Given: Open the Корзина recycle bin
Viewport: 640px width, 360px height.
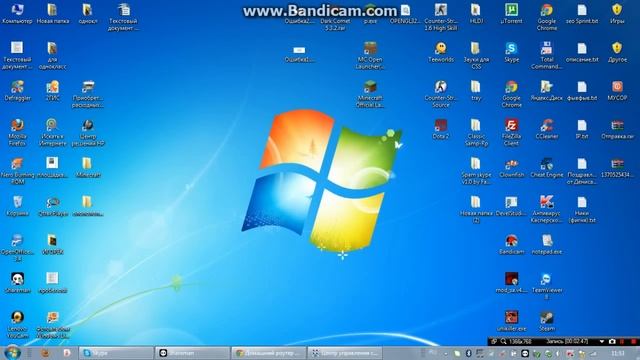Looking at the screenshot, I should (17, 206).
